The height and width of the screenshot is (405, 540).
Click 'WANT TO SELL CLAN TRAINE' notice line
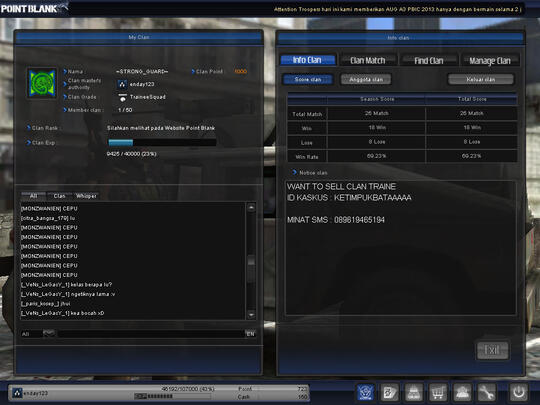pos(341,187)
